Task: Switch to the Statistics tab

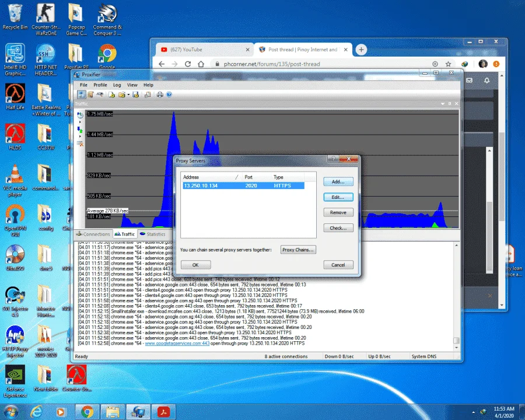Action: click(x=153, y=234)
